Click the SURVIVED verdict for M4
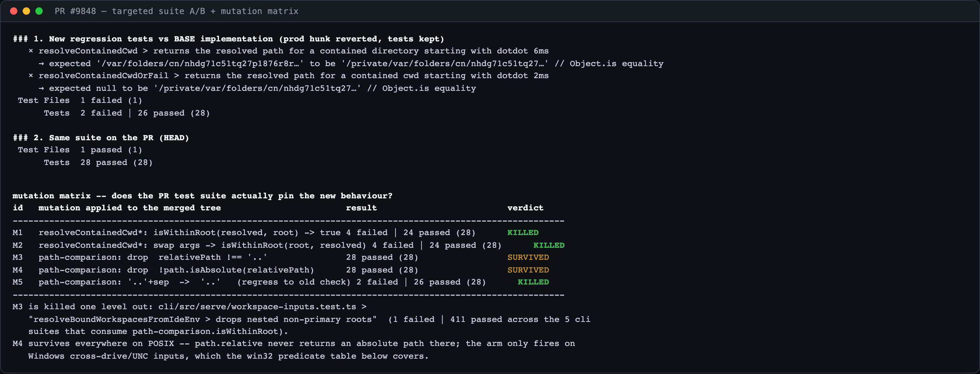980x374 pixels. tap(528, 270)
